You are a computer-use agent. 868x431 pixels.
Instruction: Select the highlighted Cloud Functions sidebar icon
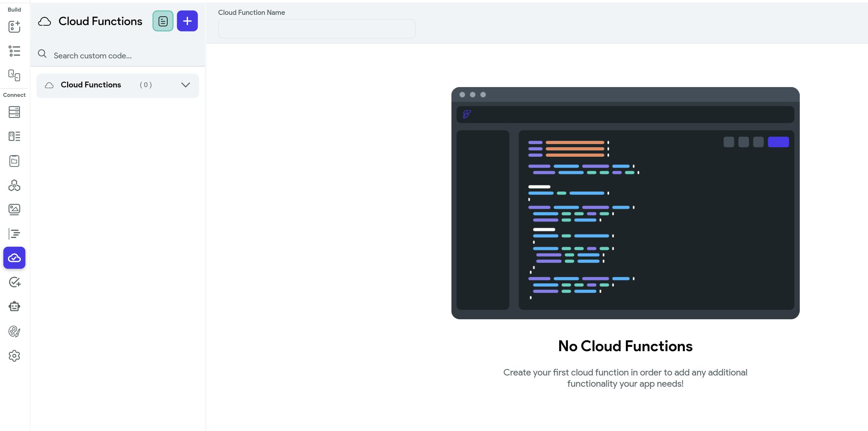click(14, 258)
